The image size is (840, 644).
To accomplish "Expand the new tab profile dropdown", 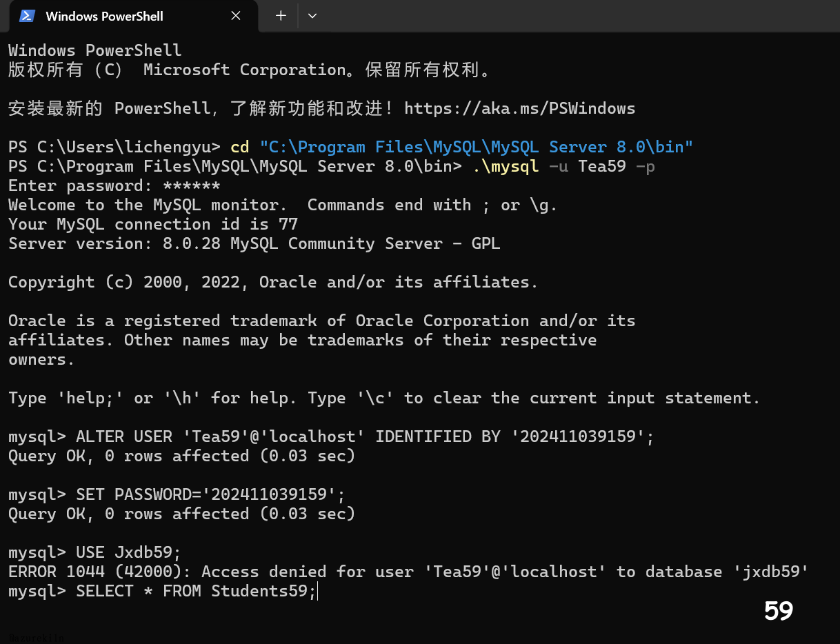I will [312, 16].
